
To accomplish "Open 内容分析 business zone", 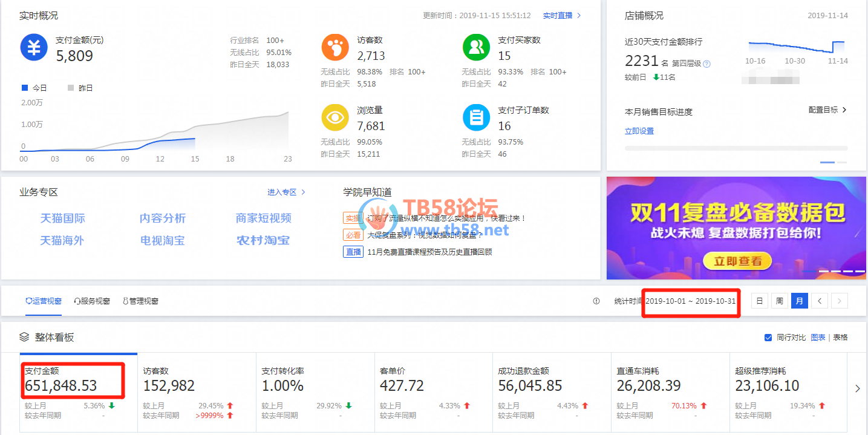I will coord(163,218).
